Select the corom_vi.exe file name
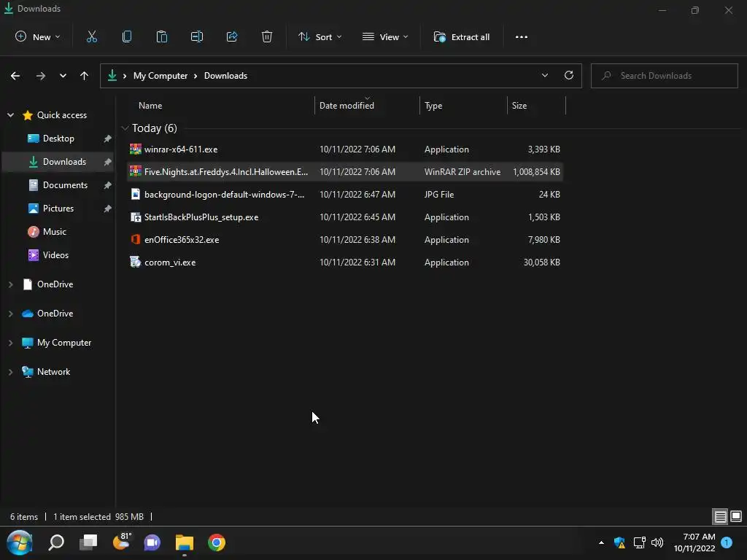The image size is (747, 560). pyautogui.click(x=170, y=262)
